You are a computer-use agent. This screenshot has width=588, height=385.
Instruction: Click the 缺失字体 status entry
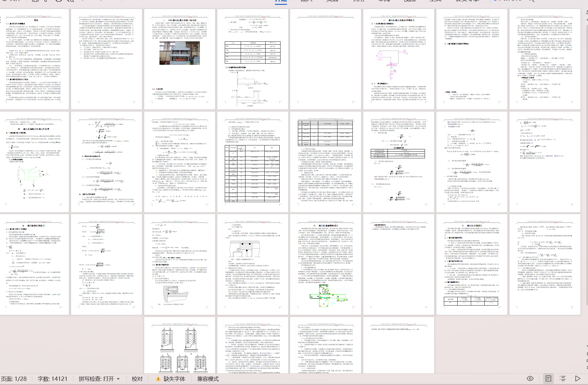[x=174, y=379]
